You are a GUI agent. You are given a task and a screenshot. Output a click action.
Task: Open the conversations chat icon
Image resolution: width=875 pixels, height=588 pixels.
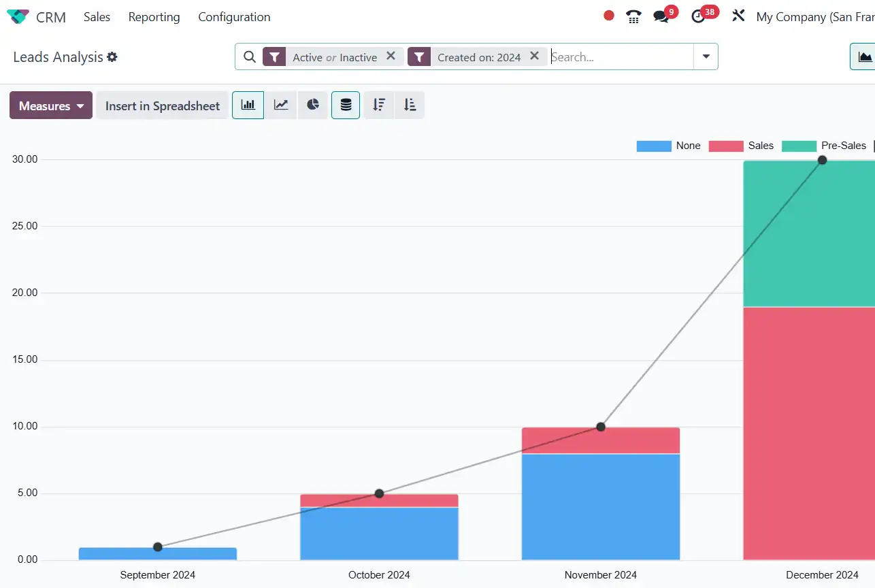tap(661, 16)
